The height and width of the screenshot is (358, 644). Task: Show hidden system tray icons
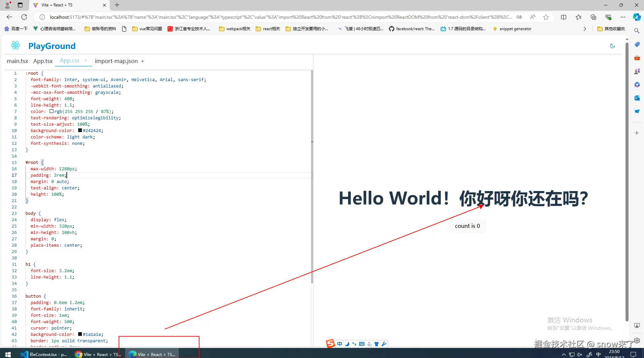pos(563,354)
